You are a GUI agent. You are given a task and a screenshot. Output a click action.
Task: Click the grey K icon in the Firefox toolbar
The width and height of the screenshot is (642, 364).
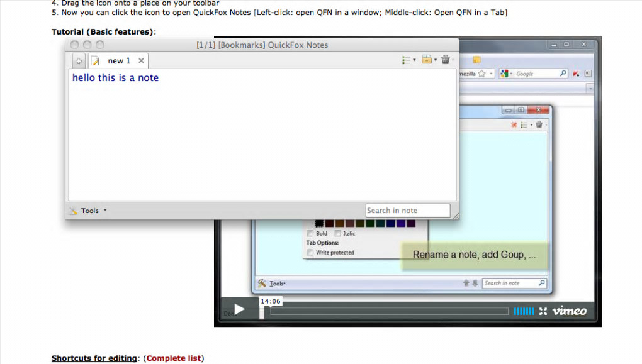pyautogui.click(x=588, y=74)
